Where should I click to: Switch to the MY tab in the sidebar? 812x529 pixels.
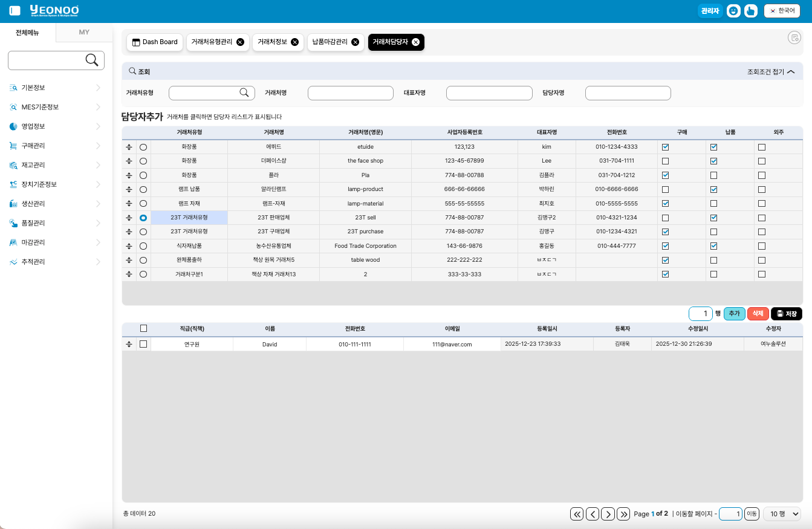pos(84,32)
